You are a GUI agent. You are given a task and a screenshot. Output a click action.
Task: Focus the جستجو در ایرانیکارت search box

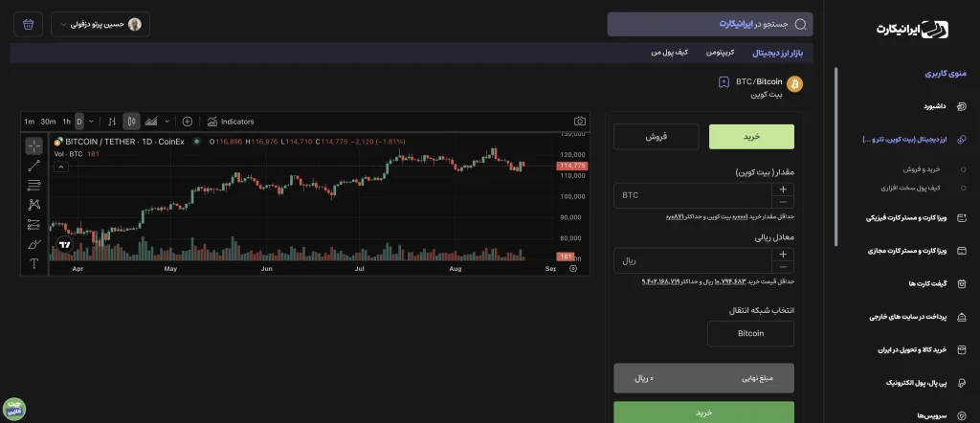710,24
